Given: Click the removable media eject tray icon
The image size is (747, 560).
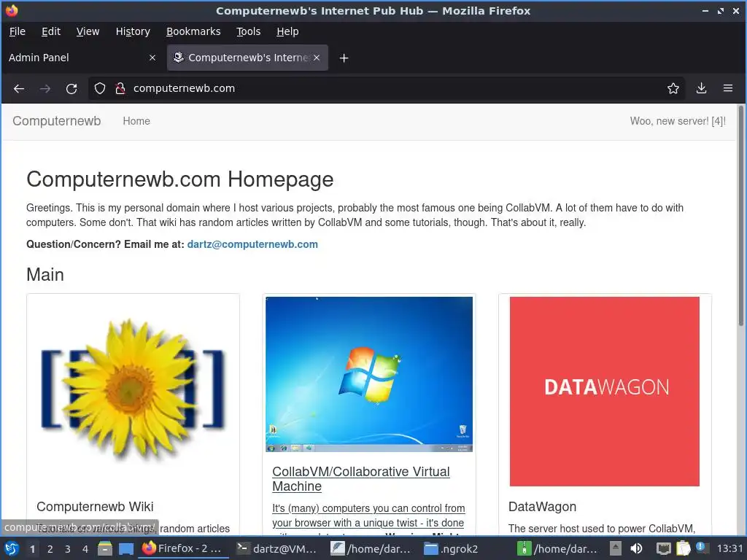Looking at the screenshot, I should pos(616,548).
